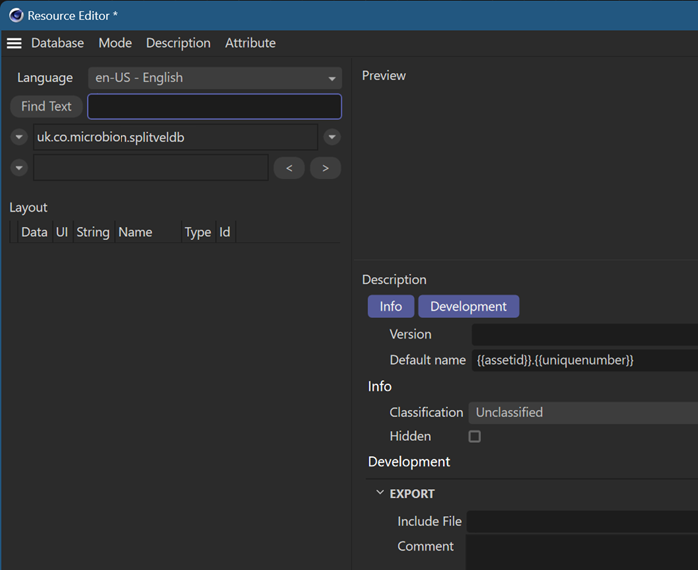This screenshot has height=570, width=698.
Task: Open the Description menu
Action: [x=178, y=43]
